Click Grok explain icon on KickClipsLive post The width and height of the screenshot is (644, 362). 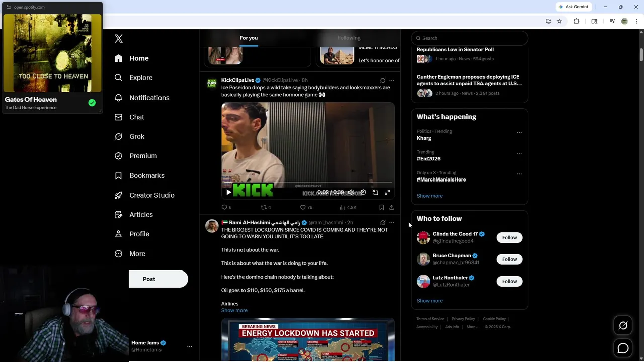click(383, 80)
